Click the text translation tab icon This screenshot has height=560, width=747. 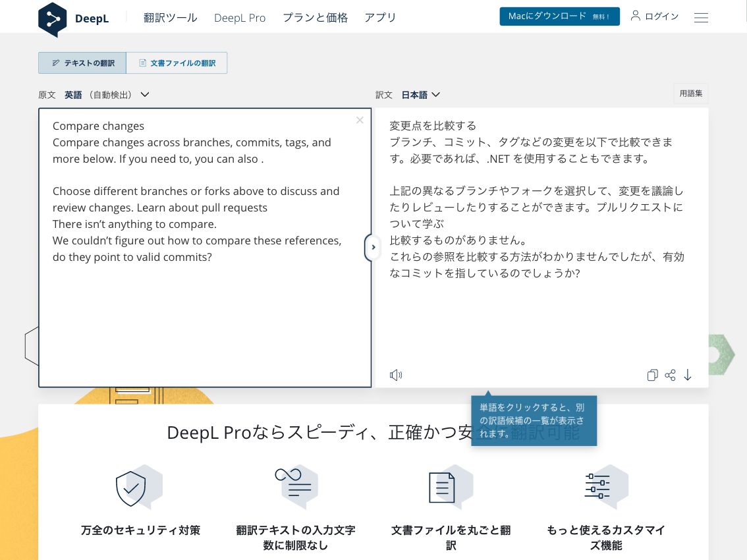56,63
